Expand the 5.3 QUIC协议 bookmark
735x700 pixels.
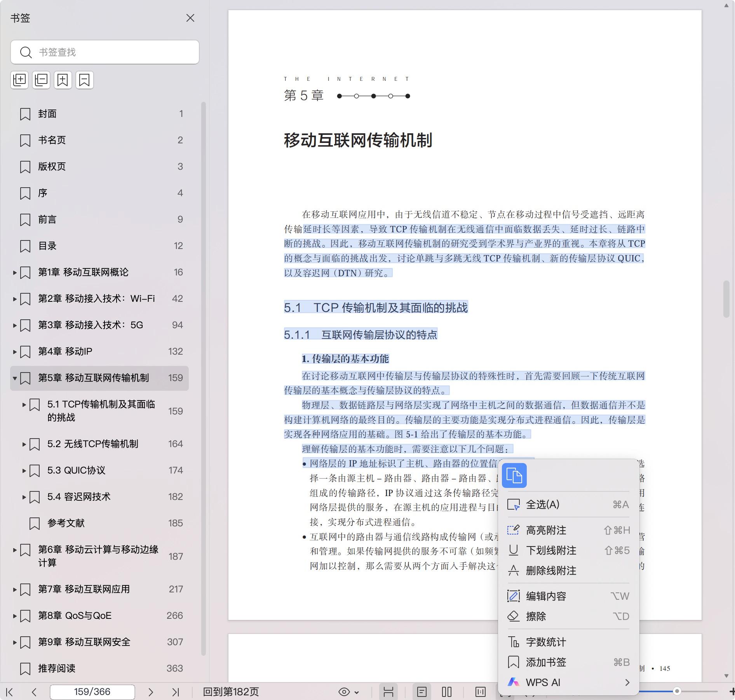(x=24, y=470)
